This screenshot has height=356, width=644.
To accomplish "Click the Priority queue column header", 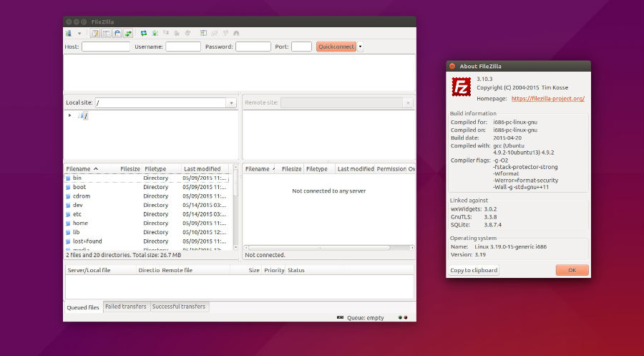I will coord(274,270).
